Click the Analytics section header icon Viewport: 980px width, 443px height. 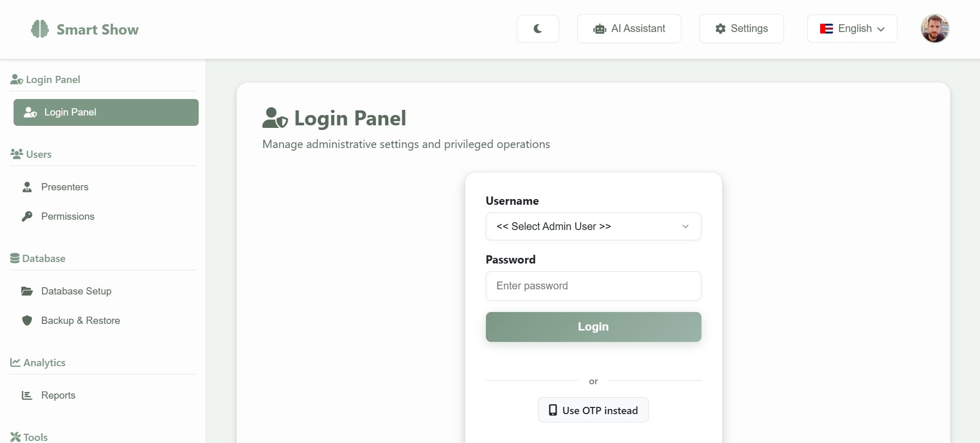coord(15,363)
